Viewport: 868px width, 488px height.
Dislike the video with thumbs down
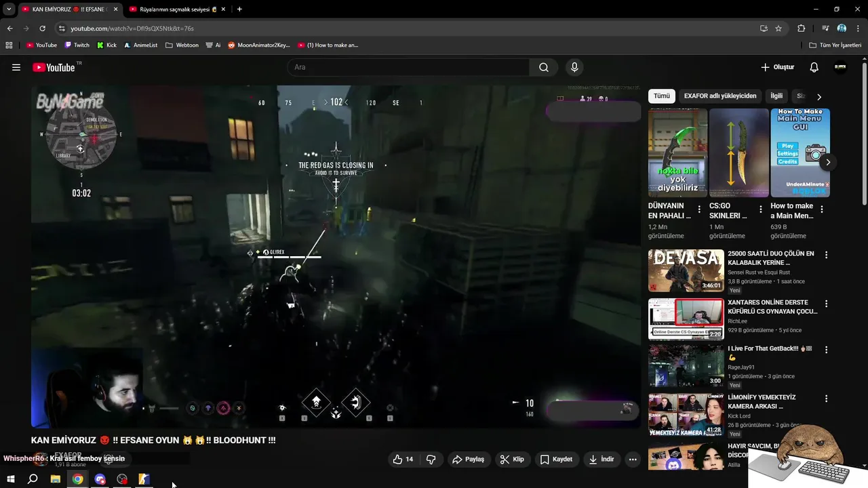coord(431,459)
